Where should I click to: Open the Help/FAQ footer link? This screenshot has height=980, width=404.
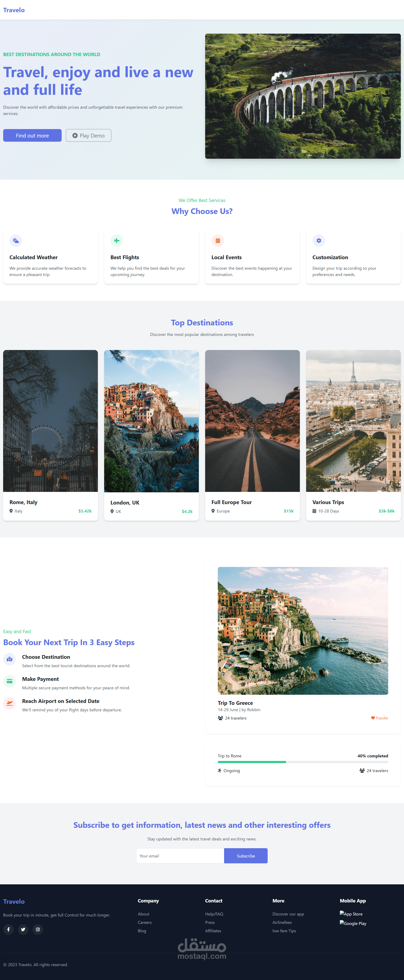(x=214, y=914)
